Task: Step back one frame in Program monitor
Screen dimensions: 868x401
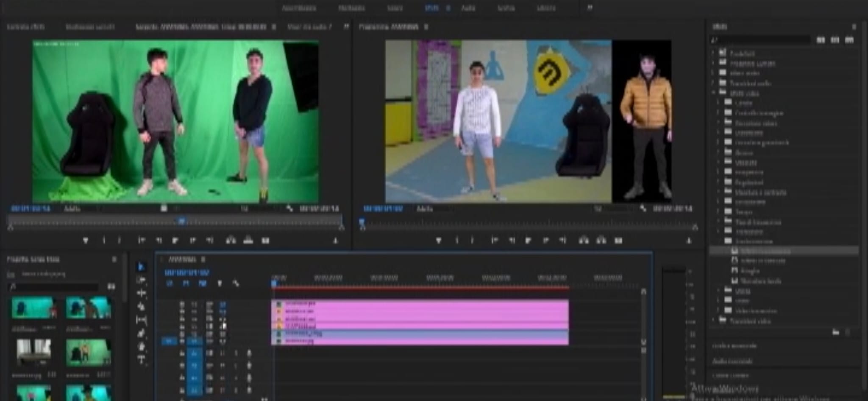Action: (x=512, y=241)
